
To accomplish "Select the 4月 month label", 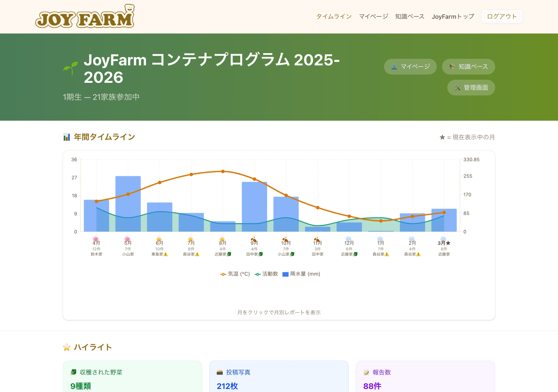I will point(96,243).
